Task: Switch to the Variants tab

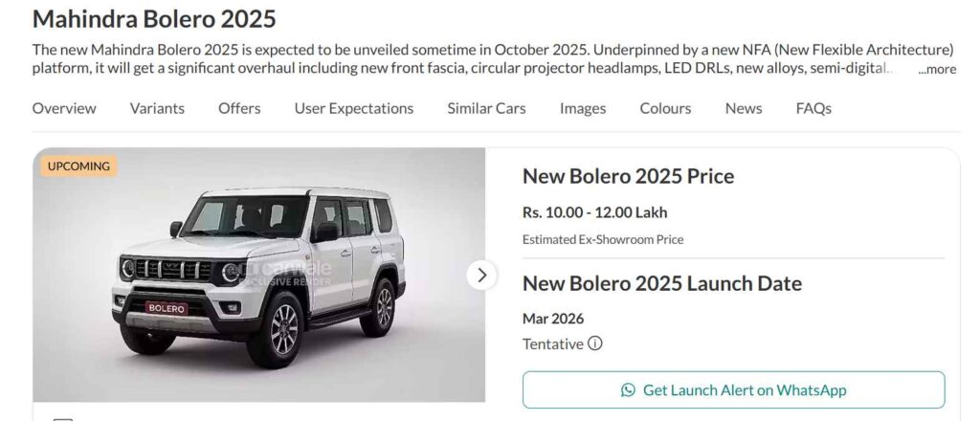Action: pyautogui.click(x=157, y=108)
